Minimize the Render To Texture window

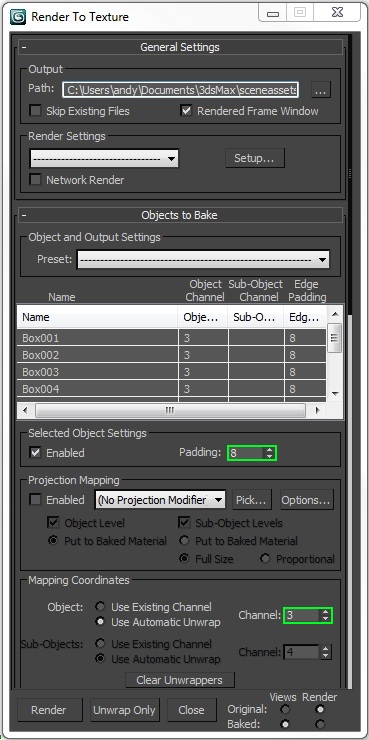tap(273, 13)
